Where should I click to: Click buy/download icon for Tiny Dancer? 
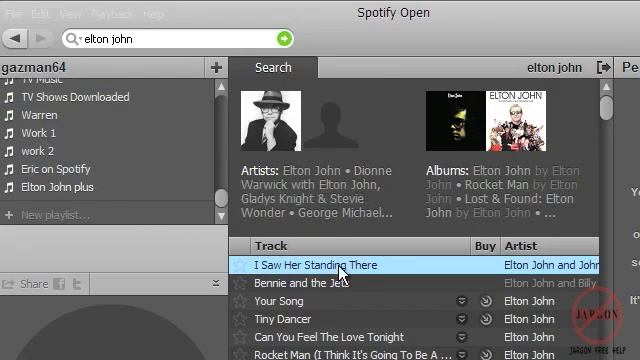pos(486,319)
